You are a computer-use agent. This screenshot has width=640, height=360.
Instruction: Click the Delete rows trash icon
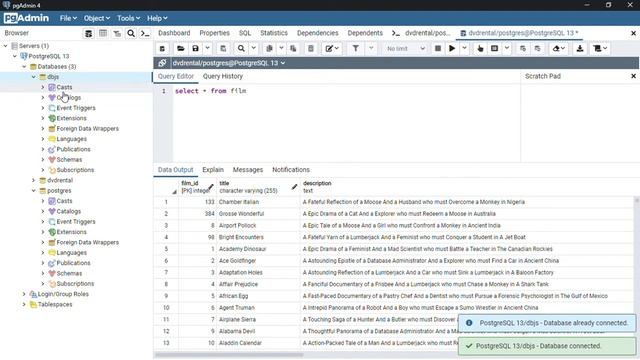pos(311,49)
